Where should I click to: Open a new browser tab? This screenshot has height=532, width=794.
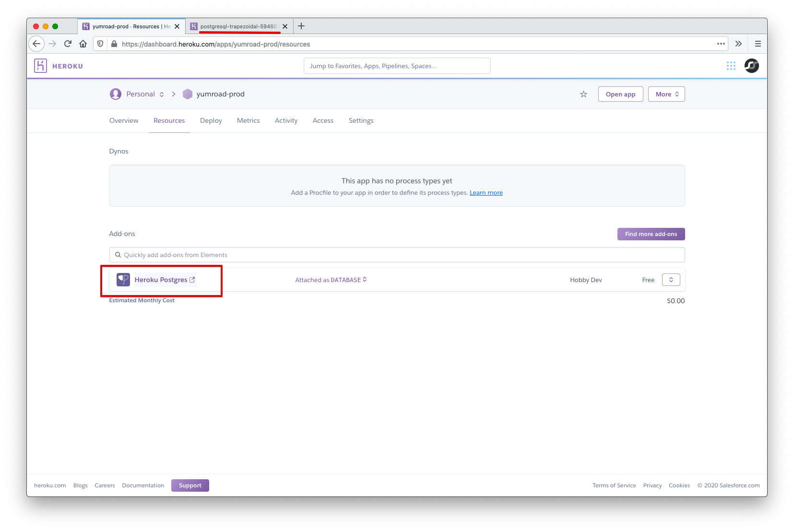(301, 26)
